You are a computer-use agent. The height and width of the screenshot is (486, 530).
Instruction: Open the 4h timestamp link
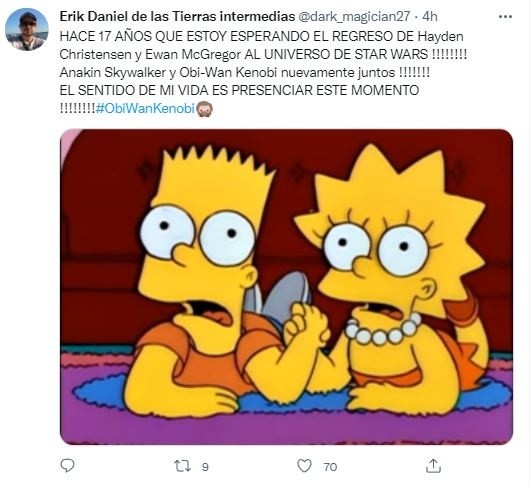point(430,16)
